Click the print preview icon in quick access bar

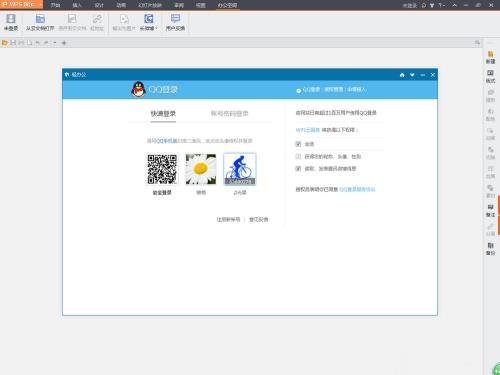(x=30, y=43)
